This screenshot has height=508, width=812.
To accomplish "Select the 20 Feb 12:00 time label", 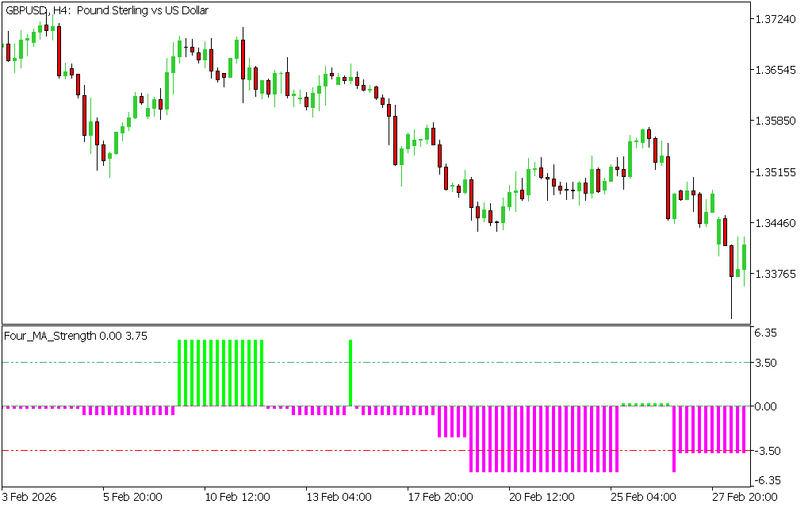I will click(x=542, y=497).
